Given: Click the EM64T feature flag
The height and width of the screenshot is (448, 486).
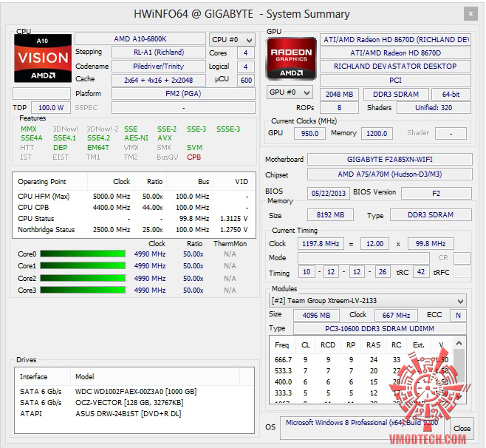Looking at the screenshot, I should click(98, 148).
